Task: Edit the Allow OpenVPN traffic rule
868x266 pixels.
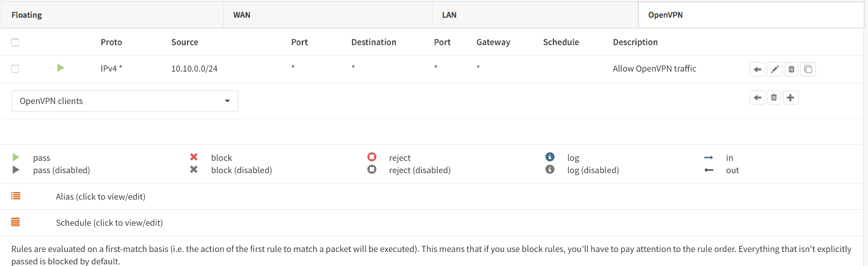Action: point(775,69)
